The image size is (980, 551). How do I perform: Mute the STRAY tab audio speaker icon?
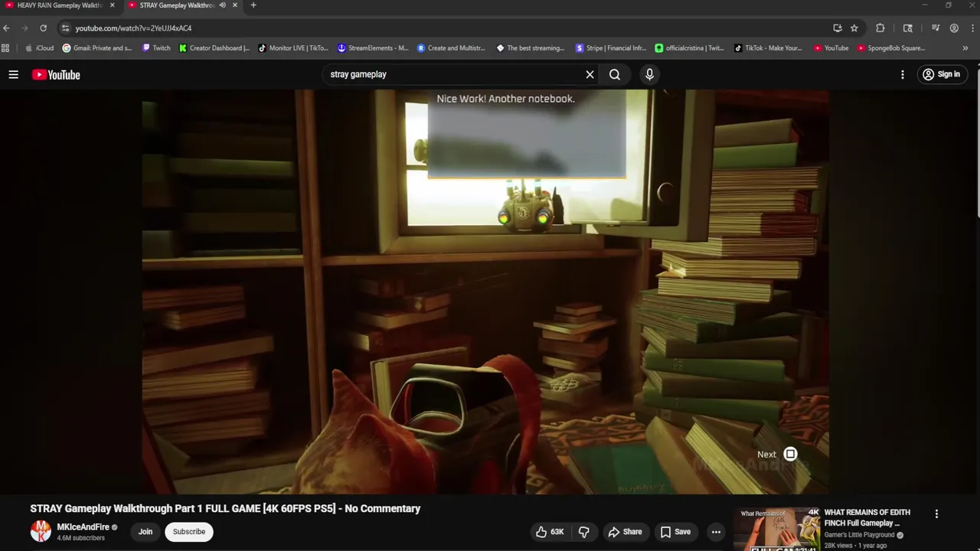point(223,5)
